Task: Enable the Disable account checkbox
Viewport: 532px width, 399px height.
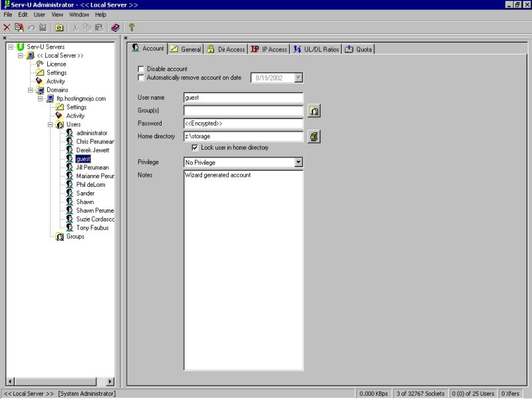Action: click(x=140, y=69)
